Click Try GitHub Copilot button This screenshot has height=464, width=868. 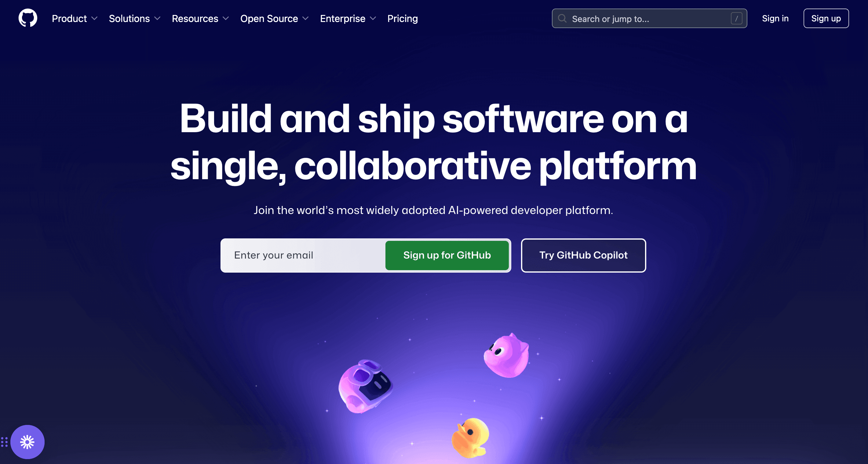click(x=583, y=255)
